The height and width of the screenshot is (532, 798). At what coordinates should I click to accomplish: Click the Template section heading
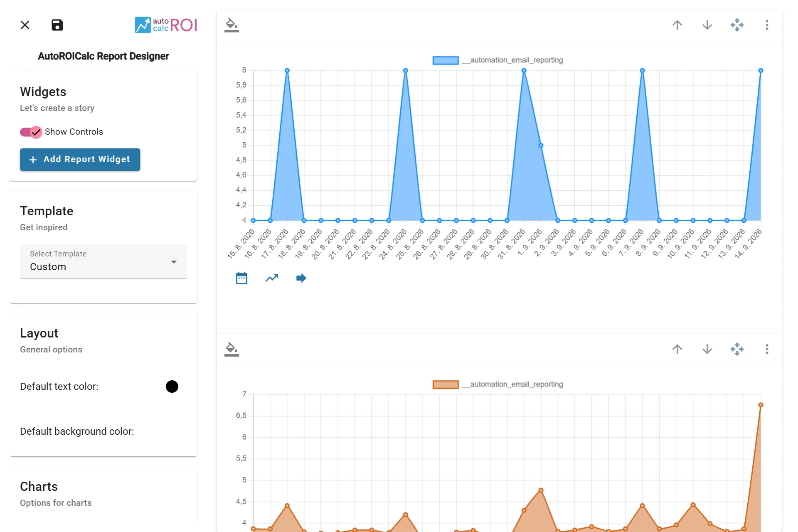(47, 211)
